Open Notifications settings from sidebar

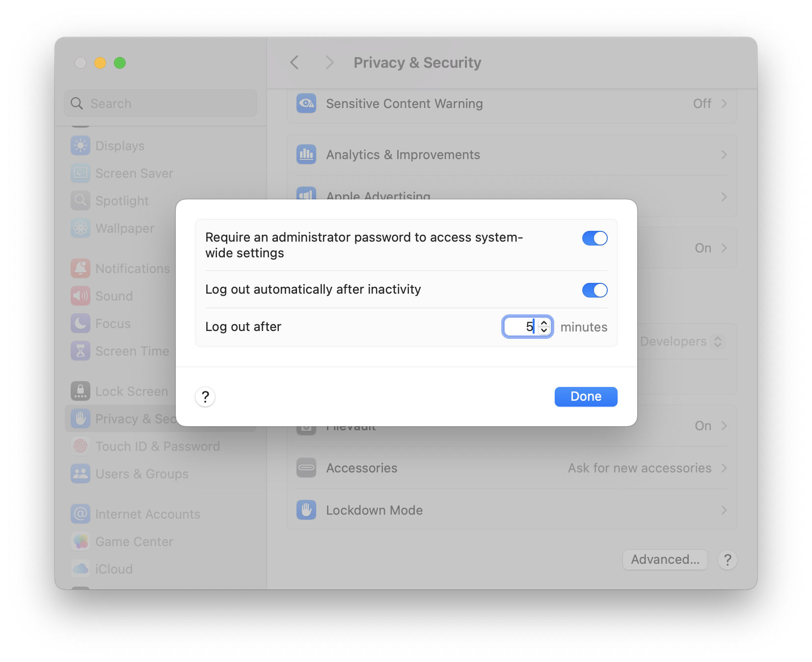pyautogui.click(x=81, y=268)
